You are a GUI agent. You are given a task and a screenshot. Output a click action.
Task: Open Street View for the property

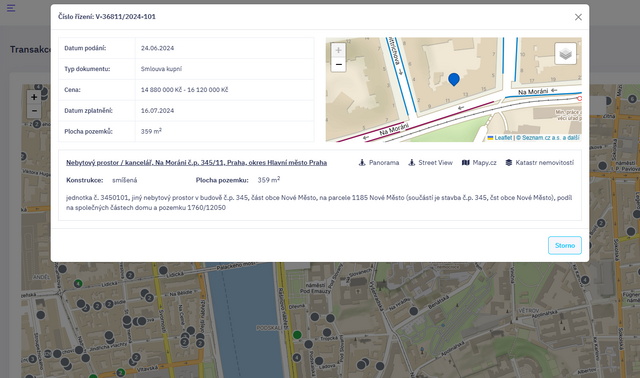click(x=431, y=162)
